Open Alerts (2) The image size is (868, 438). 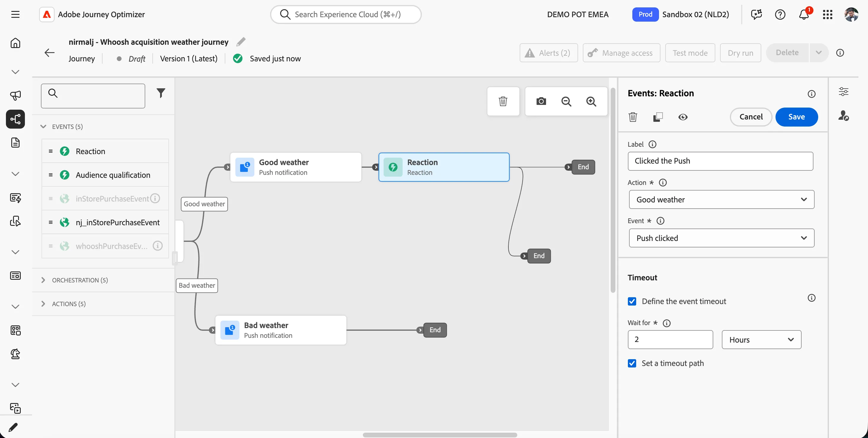point(548,52)
